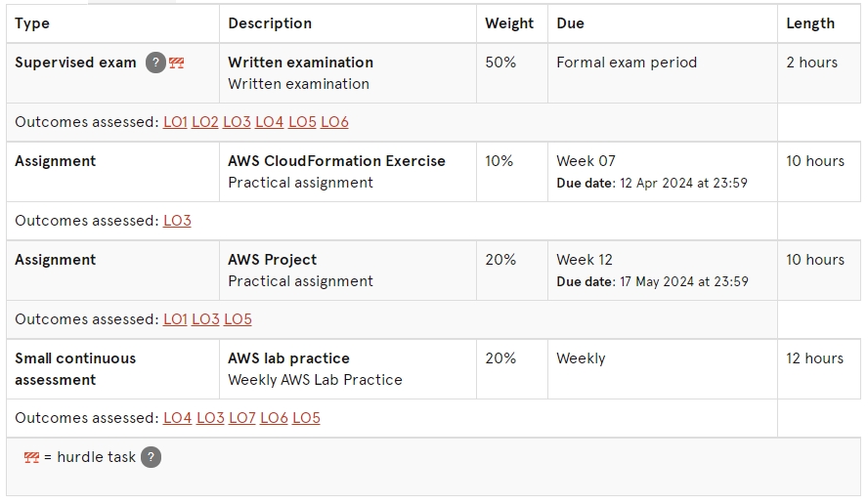Open LO3 link under AWS CloudFormation Exercise
Screen dimensions: 868x504
point(177,220)
